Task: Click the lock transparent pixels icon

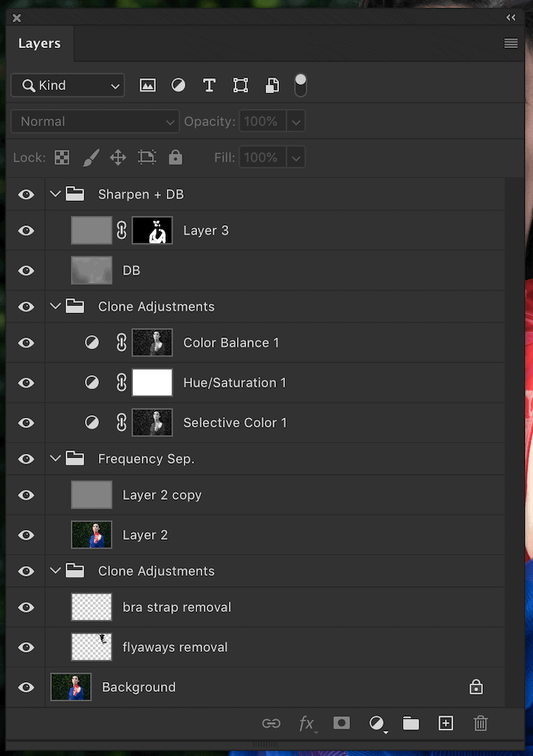Action: point(62,157)
